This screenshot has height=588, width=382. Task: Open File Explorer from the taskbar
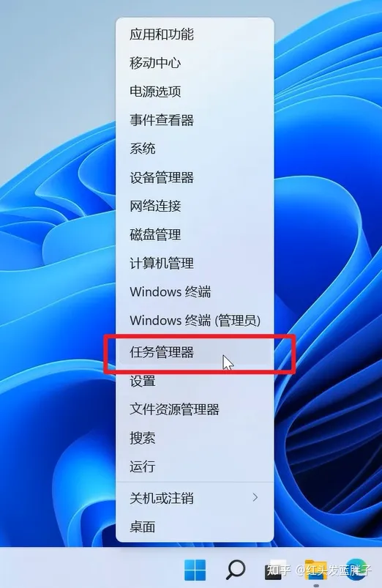315,570
